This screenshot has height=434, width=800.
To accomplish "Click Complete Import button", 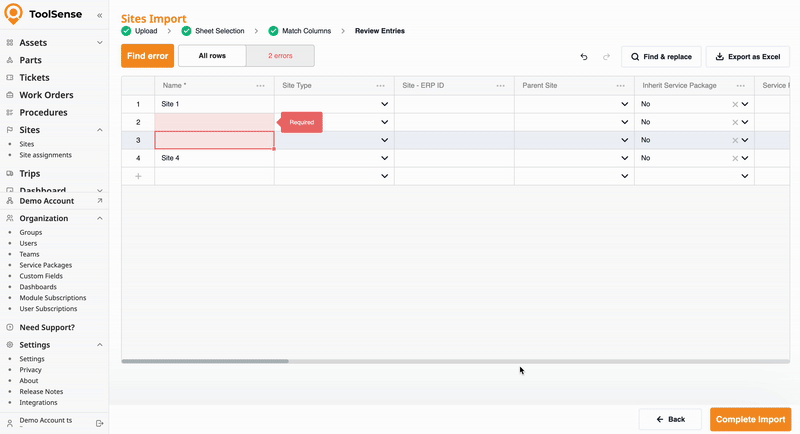I will (x=751, y=419).
